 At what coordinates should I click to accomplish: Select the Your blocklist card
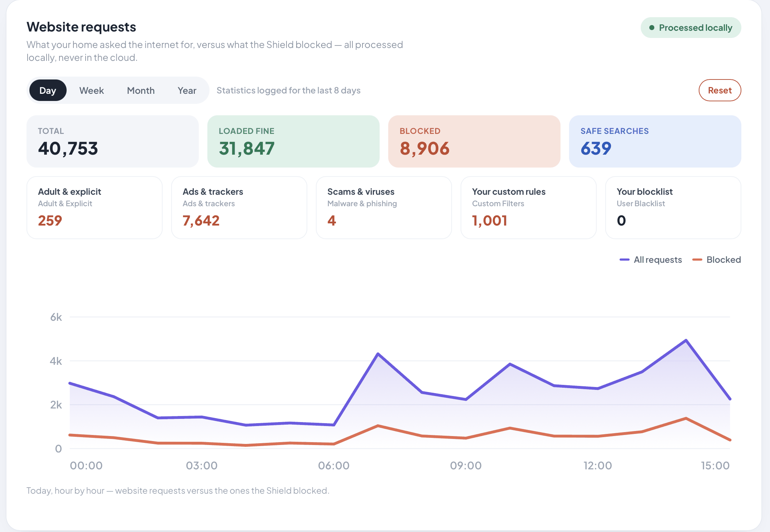point(673,208)
